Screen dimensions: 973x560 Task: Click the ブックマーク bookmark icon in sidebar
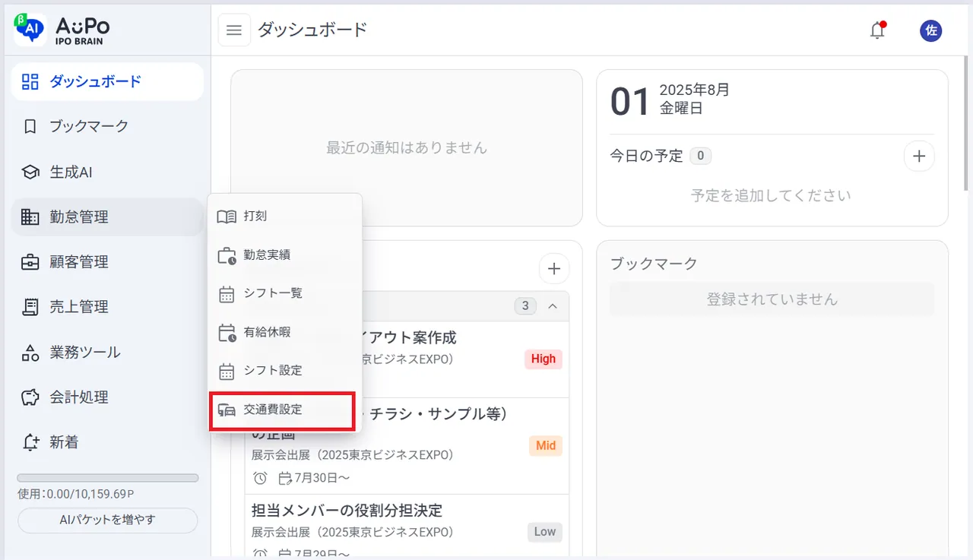pyautogui.click(x=30, y=127)
